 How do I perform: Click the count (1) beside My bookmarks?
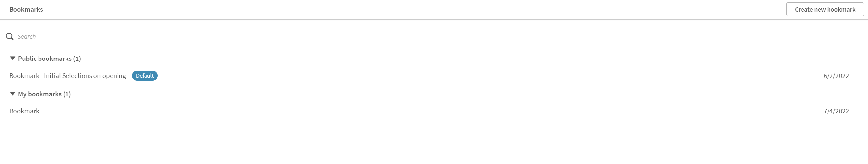click(x=67, y=94)
